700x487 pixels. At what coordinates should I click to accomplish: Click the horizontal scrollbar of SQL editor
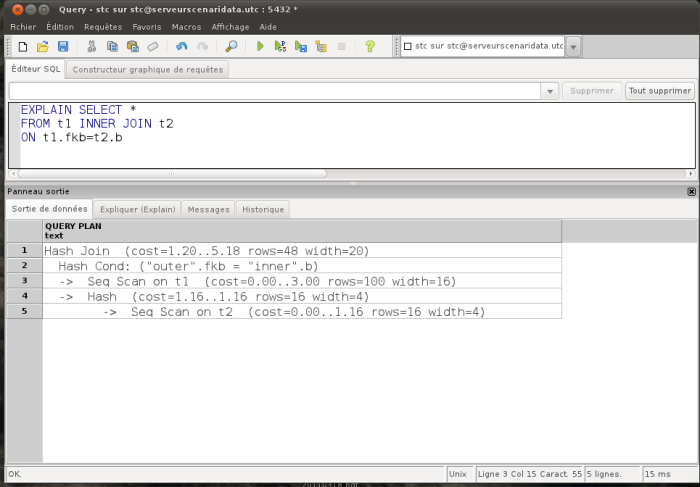[172, 174]
